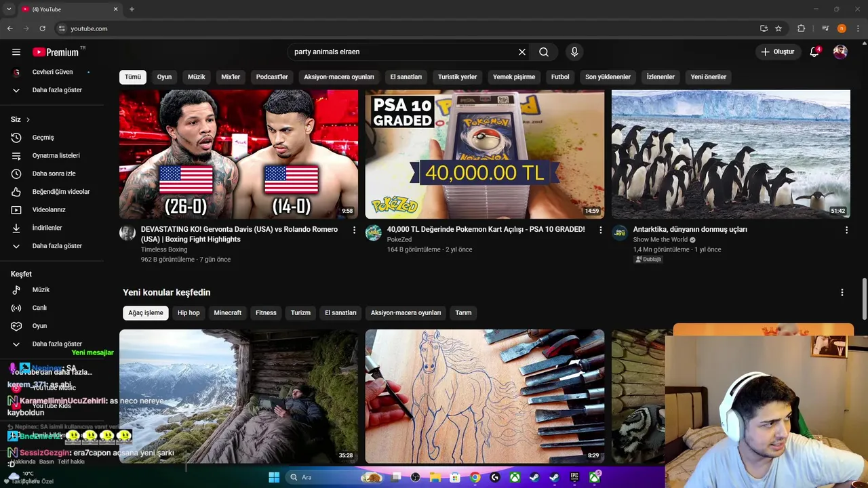Select the Yemek pişirme filter chip
868x488 pixels.
point(514,77)
